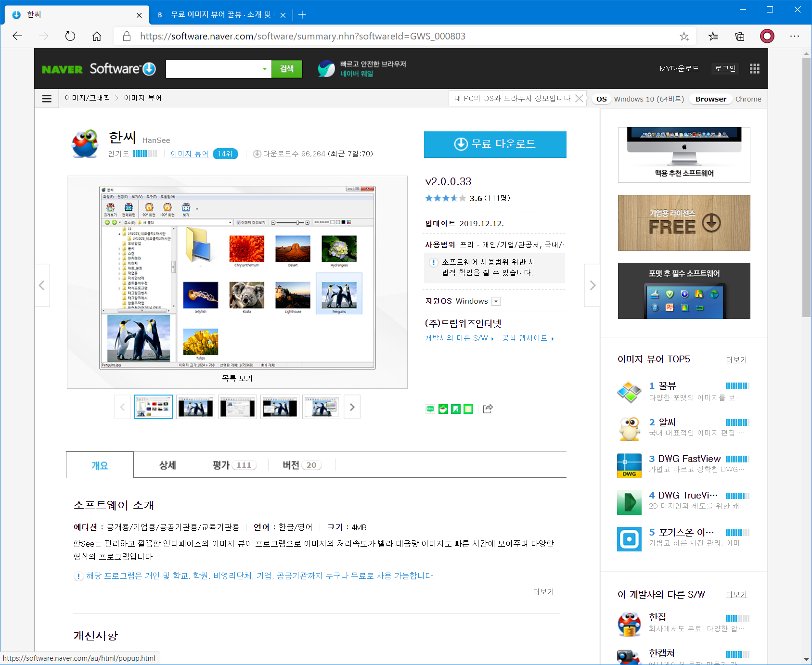Open the Naver apps grid icon
The width and height of the screenshot is (812, 665).
(x=754, y=69)
